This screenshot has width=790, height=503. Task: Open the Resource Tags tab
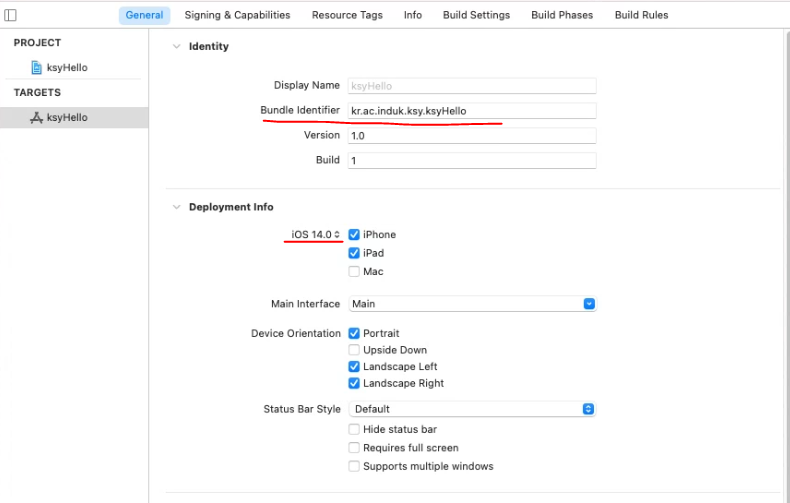[x=347, y=15]
